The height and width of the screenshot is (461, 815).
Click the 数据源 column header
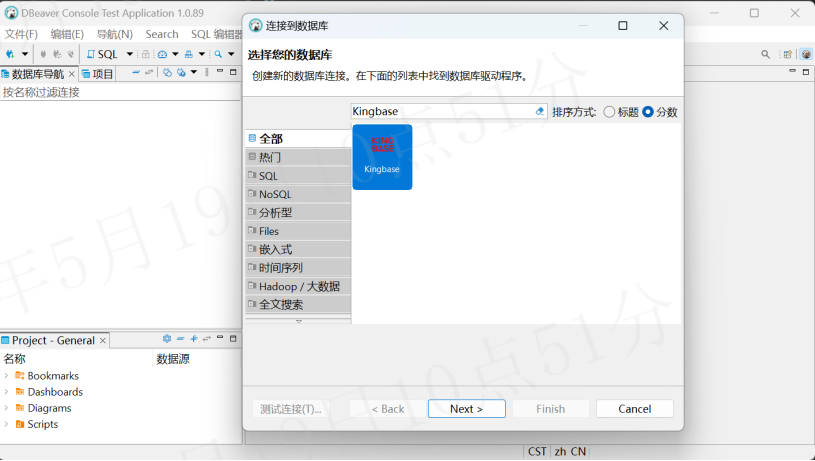[x=173, y=359]
